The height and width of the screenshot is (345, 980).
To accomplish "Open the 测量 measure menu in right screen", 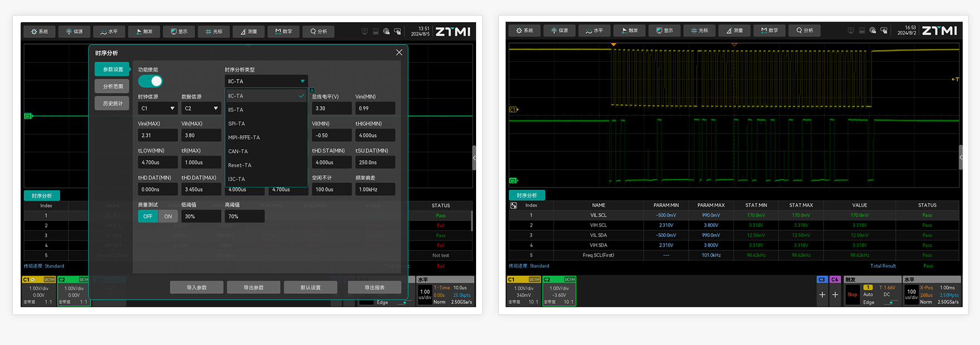I will [734, 31].
